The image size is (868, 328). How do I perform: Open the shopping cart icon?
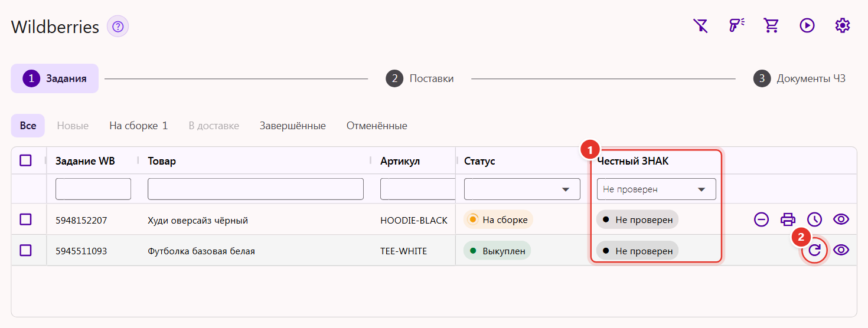[x=771, y=25]
